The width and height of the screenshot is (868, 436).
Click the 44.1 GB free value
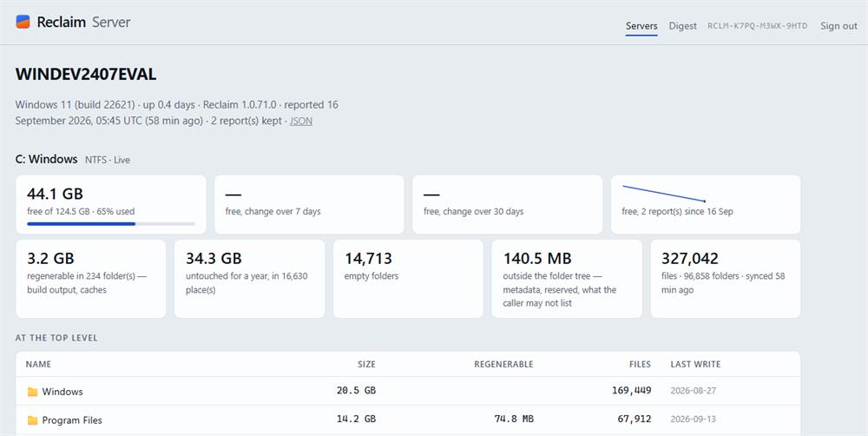[55, 194]
